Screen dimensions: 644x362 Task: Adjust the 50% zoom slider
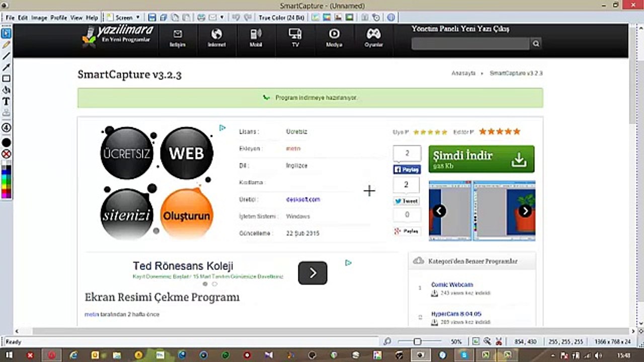click(417, 341)
